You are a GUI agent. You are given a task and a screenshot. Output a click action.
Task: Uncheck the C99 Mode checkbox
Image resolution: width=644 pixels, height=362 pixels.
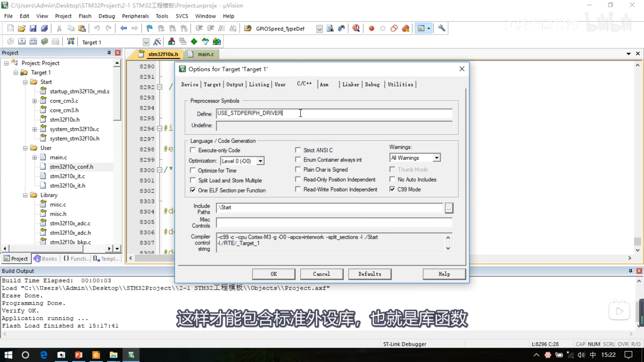coord(392,189)
